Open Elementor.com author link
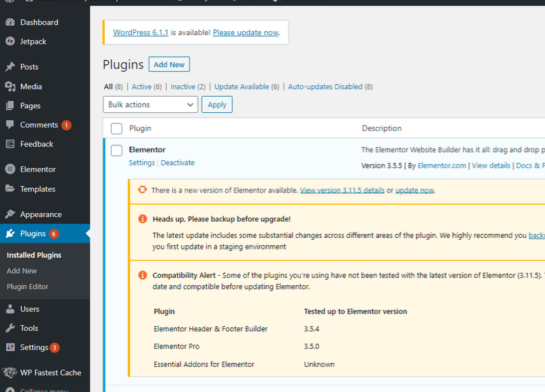This screenshot has width=545, height=392. (442, 166)
